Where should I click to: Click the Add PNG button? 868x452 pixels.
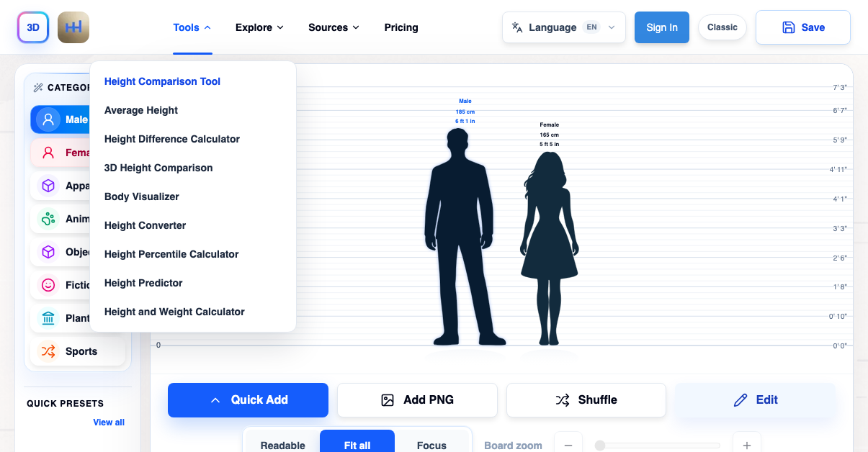point(417,400)
